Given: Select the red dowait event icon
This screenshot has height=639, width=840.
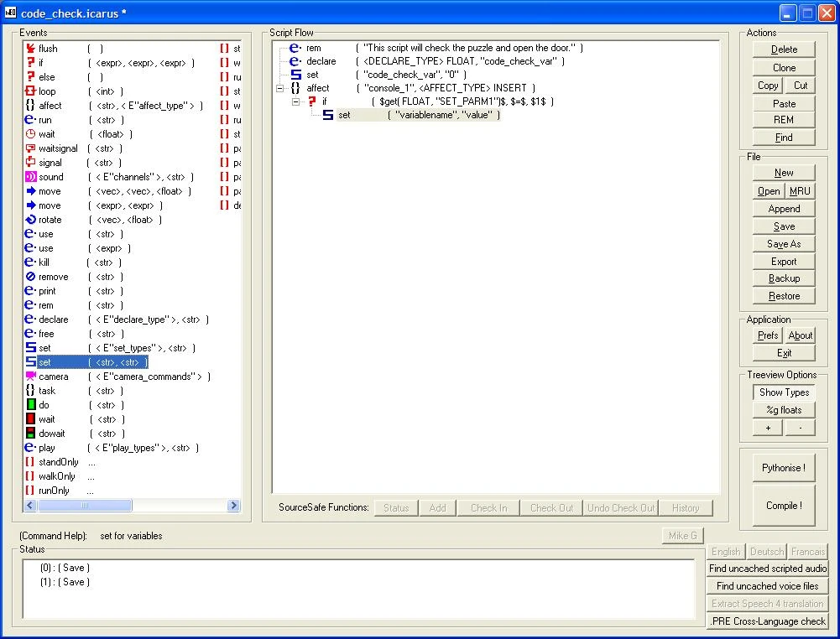Looking at the screenshot, I should pyautogui.click(x=31, y=434).
